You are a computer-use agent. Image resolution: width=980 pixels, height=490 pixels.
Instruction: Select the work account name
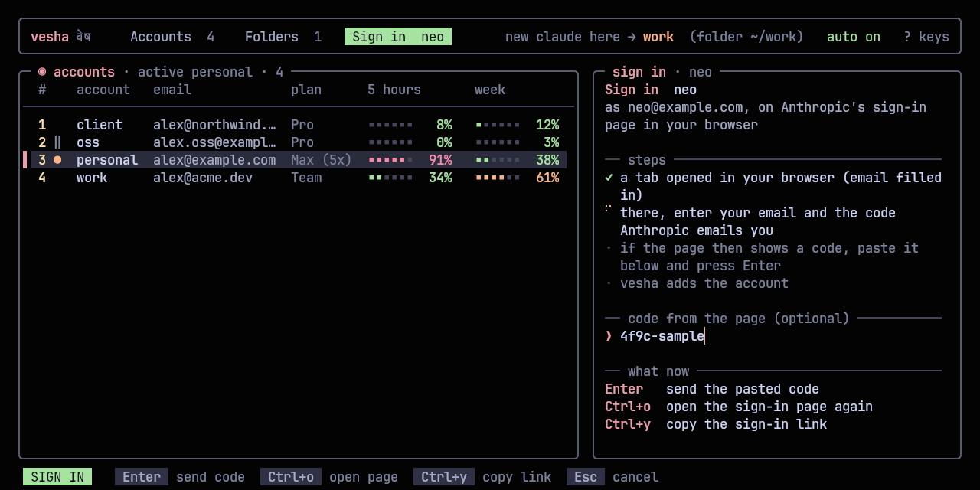pos(92,178)
